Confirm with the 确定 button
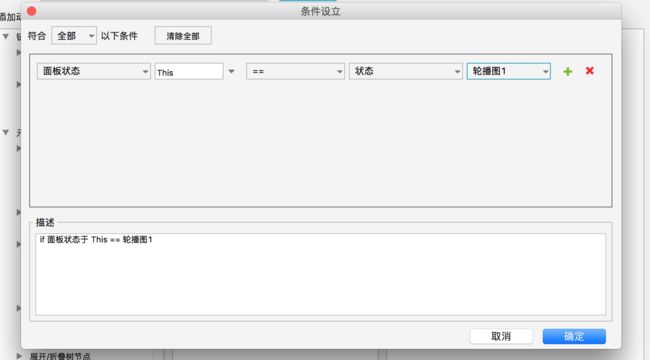 pos(574,336)
